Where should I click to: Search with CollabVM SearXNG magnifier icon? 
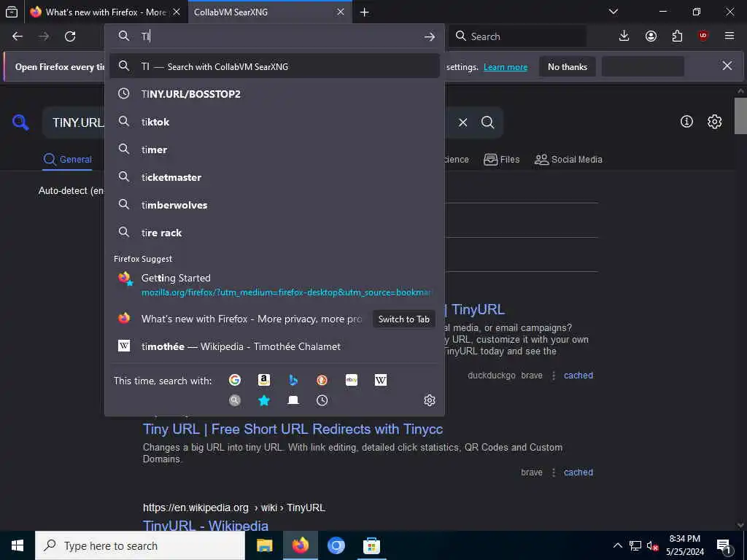(x=234, y=400)
